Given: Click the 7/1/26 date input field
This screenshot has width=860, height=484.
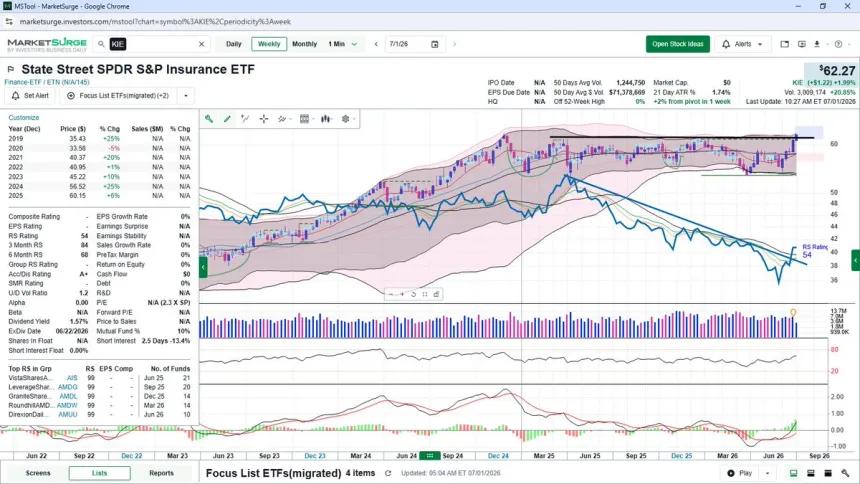Looking at the screenshot, I should (x=408, y=44).
